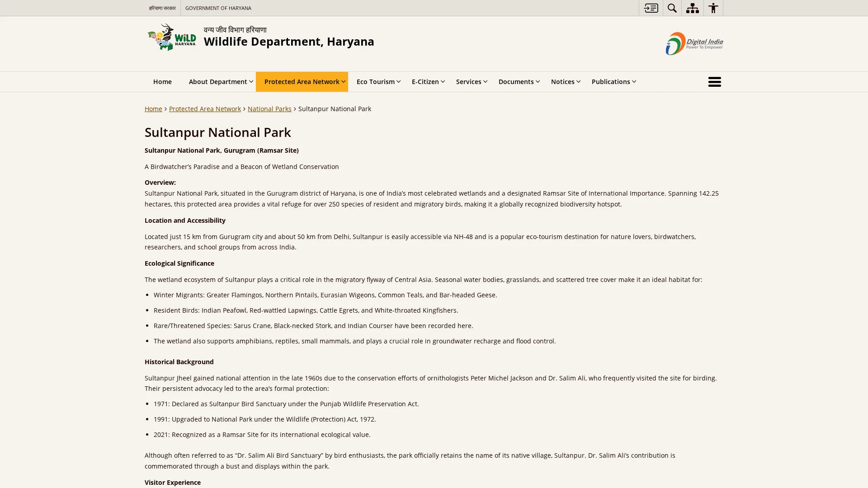Follow the Home breadcrumb link

(153, 109)
